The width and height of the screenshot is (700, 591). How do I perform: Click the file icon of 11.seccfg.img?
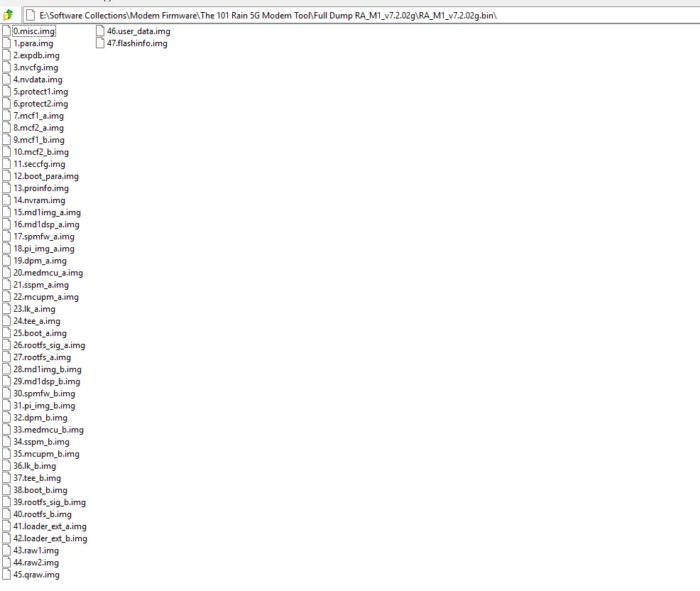pos(6,163)
